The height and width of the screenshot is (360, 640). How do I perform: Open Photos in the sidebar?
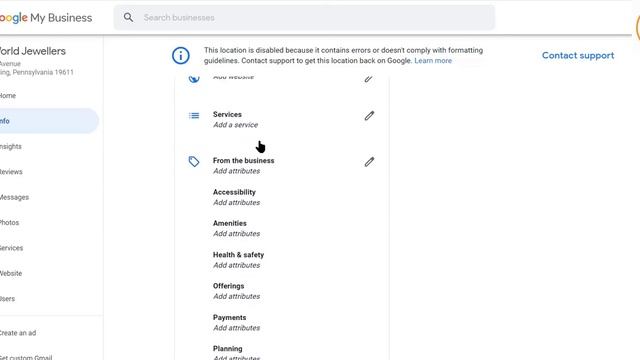[9, 222]
